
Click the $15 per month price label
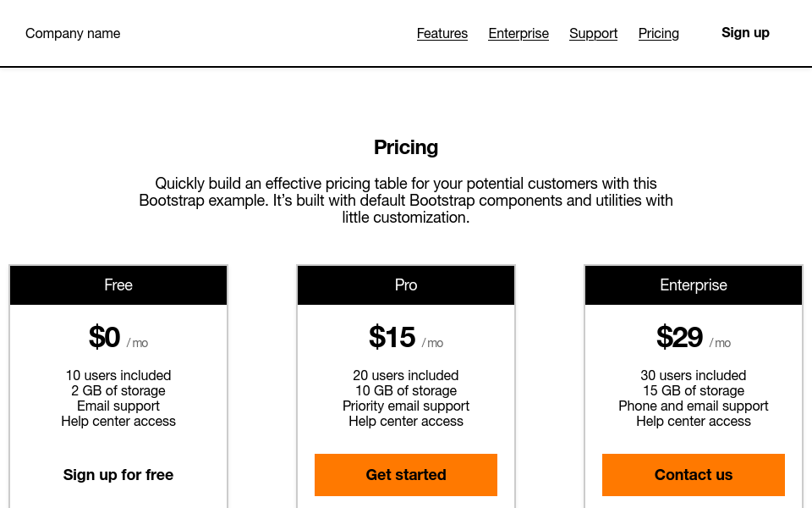pos(392,337)
